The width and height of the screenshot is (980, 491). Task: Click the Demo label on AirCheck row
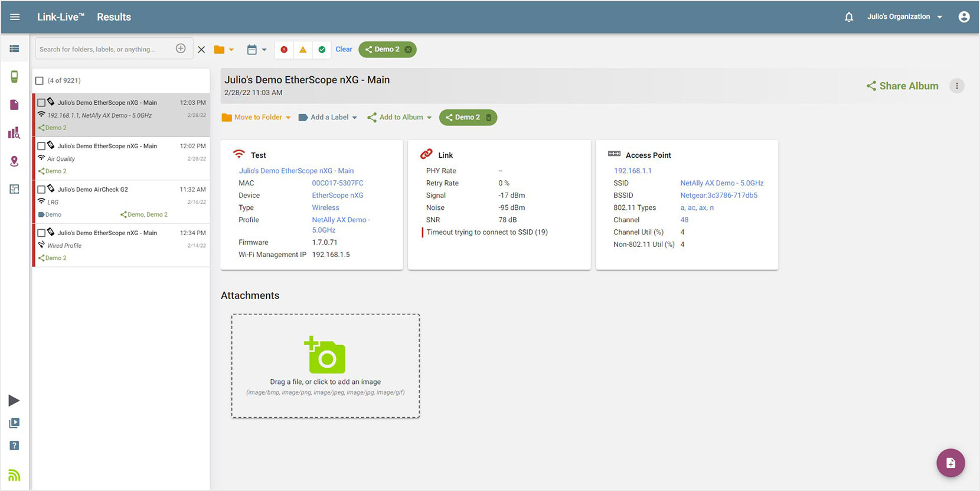50,214
